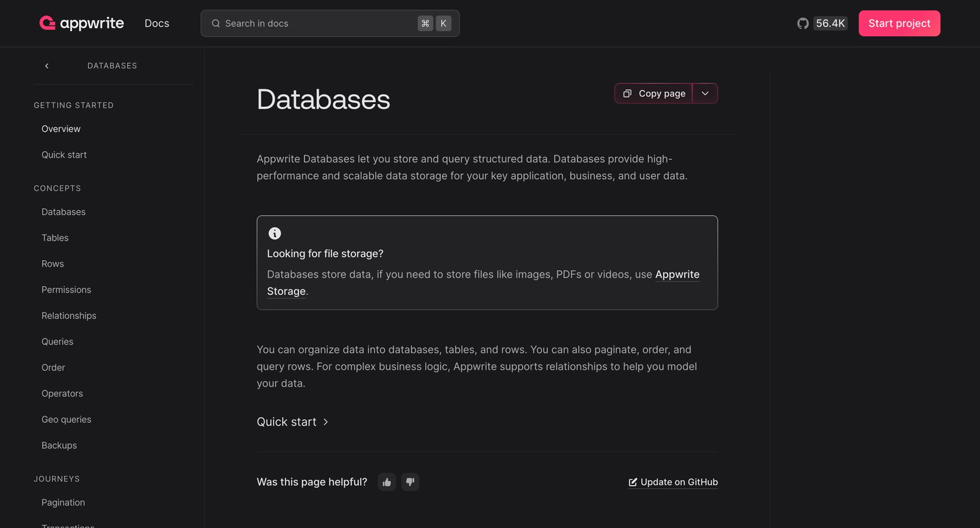This screenshot has width=980, height=528.
Task: Click the Appwrite logo
Action: pyautogui.click(x=82, y=23)
